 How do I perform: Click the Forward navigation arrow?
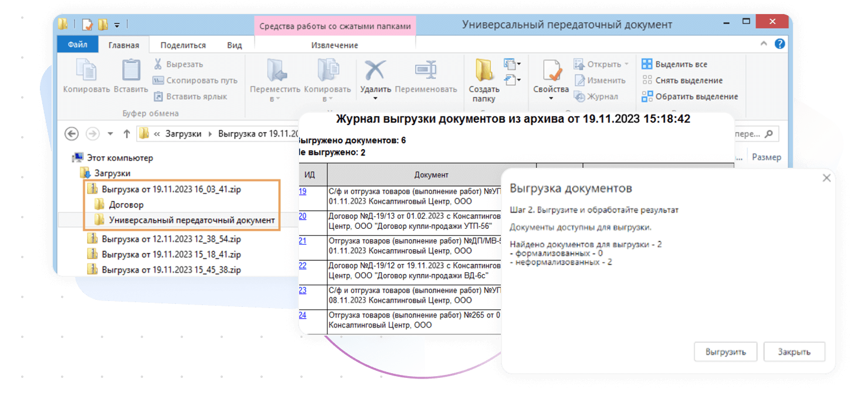click(93, 134)
